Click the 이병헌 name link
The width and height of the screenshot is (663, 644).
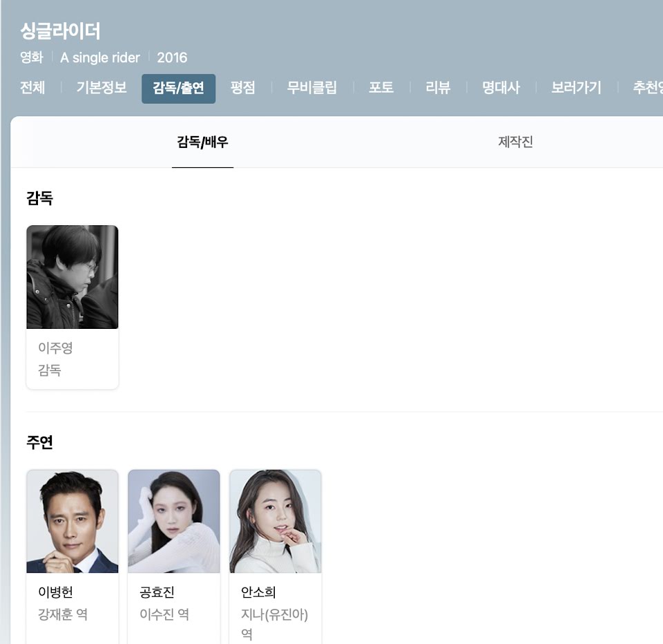pyautogui.click(x=55, y=592)
